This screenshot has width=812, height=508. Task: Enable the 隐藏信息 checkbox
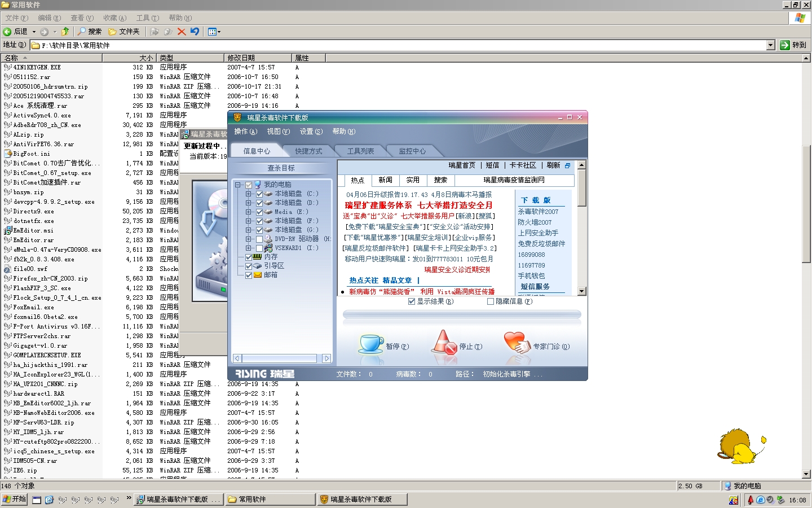point(491,301)
